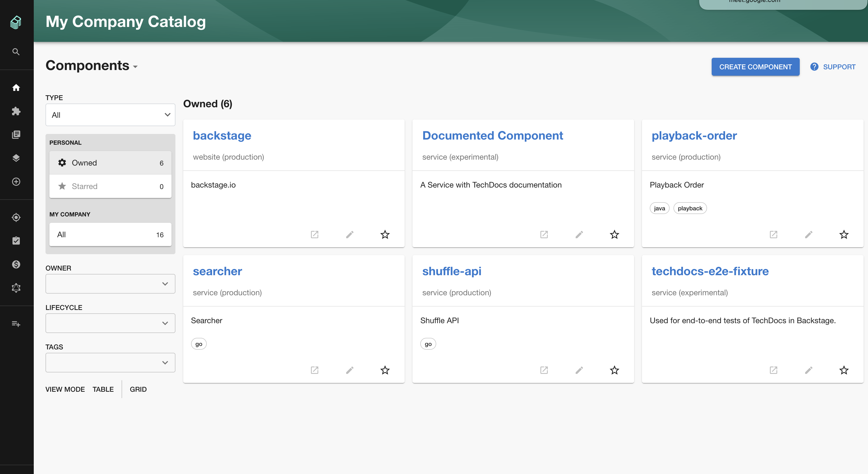Viewport: 868px width, 474px height.
Task: Open the puzzle-piece plugins icon in sidebar
Action: 16,111
